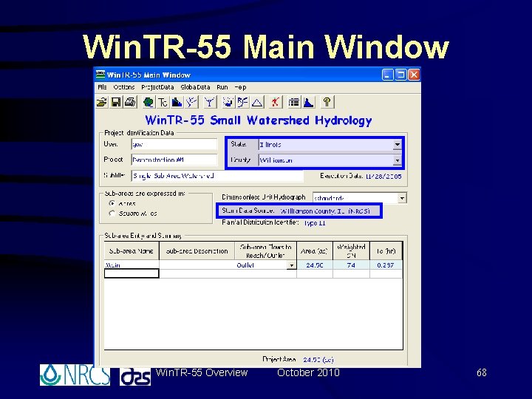
Task: Click the Area (ac) column header
Action: point(315,251)
